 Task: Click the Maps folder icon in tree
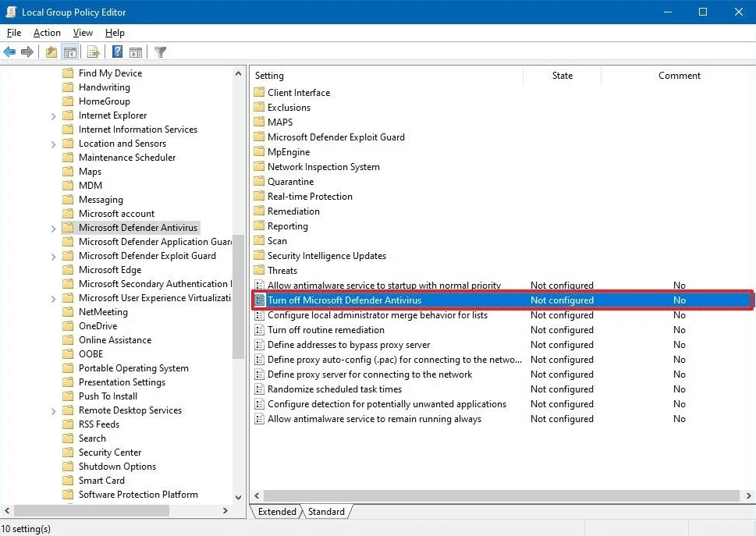pos(68,171)
